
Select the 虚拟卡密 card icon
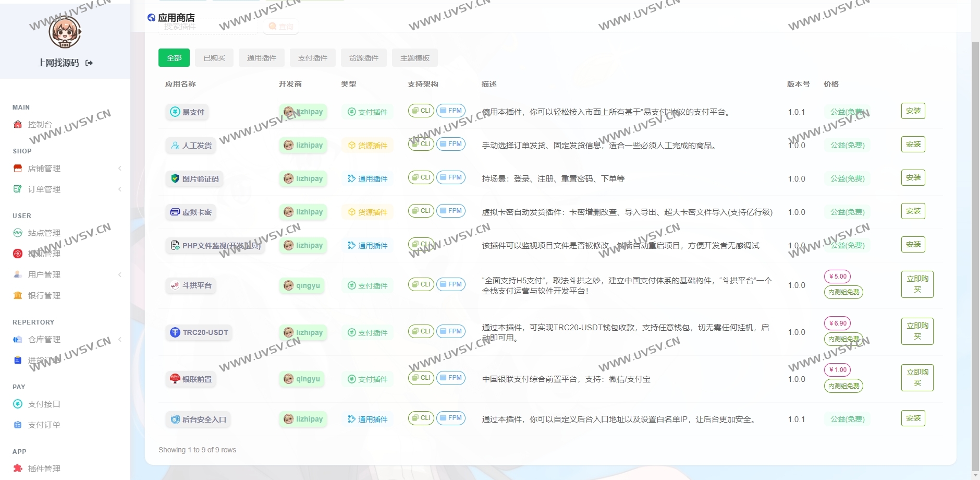coord(175,212)
